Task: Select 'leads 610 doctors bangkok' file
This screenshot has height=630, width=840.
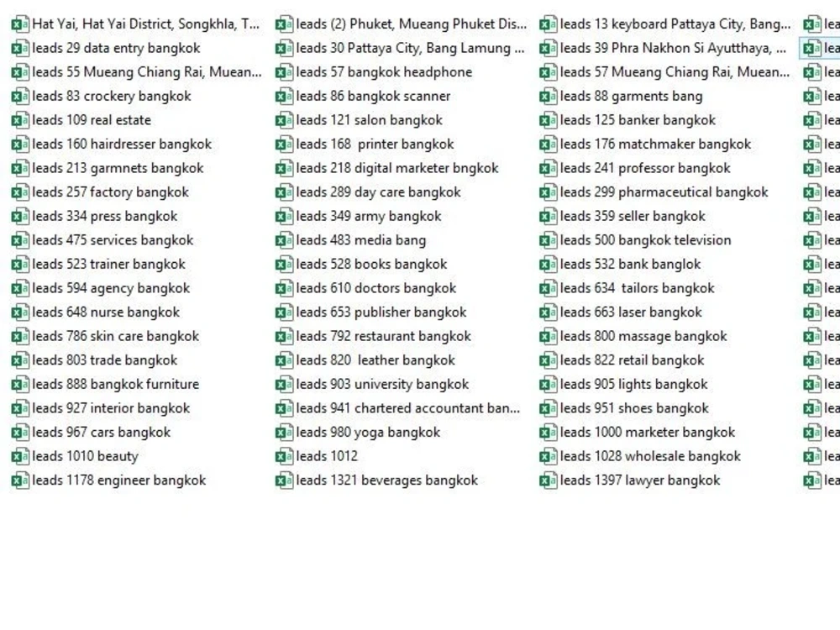Action: [x=376, y=288]
